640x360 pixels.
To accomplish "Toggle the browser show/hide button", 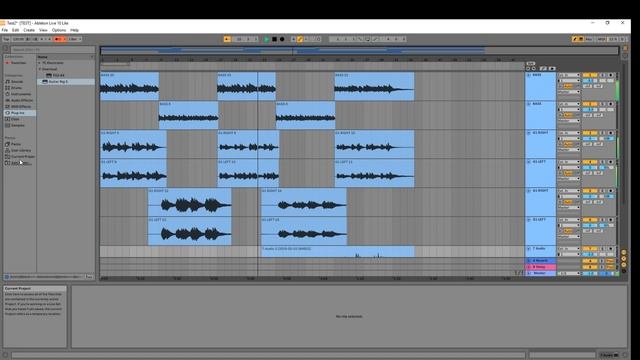I will (x=5, y=49).
